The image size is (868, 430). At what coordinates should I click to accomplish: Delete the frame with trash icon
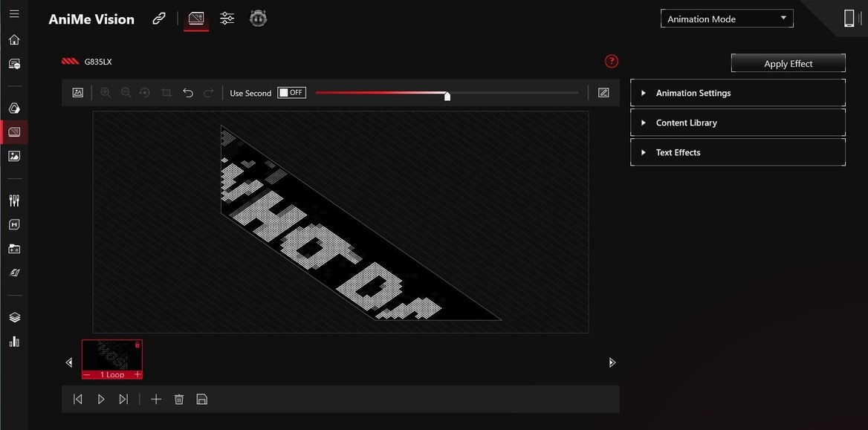[179, 399]
